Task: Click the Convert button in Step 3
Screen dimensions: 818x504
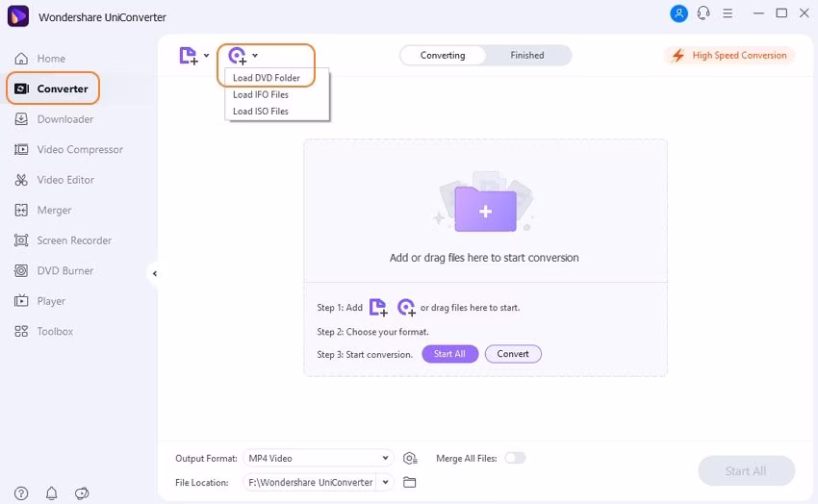Action: (x=513, y=354)
